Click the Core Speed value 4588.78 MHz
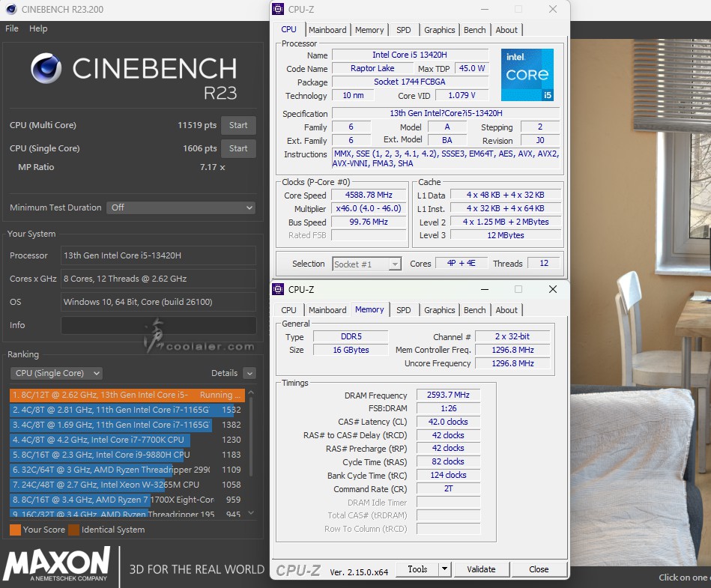The width and height of the screenshot is (711, 588). click(x=369, y=195)
